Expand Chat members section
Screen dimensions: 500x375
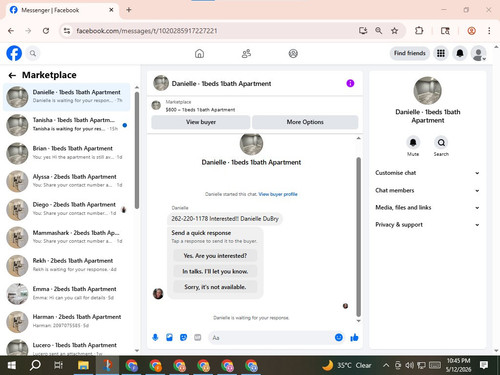click(x=427, y=190)
